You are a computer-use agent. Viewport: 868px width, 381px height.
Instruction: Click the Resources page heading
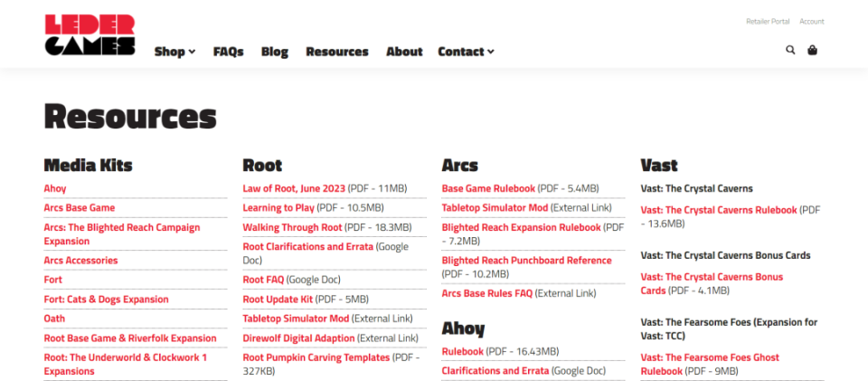coord(130,118)
